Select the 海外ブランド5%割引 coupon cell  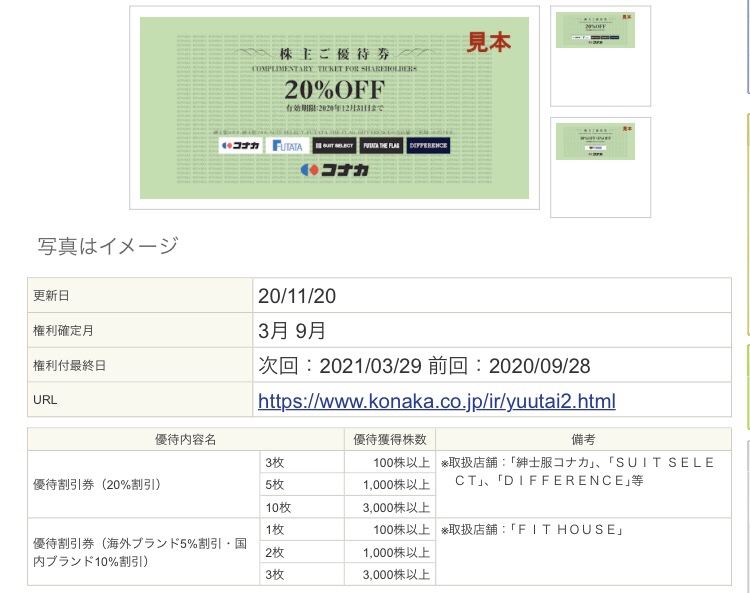[x=143, y=552]
